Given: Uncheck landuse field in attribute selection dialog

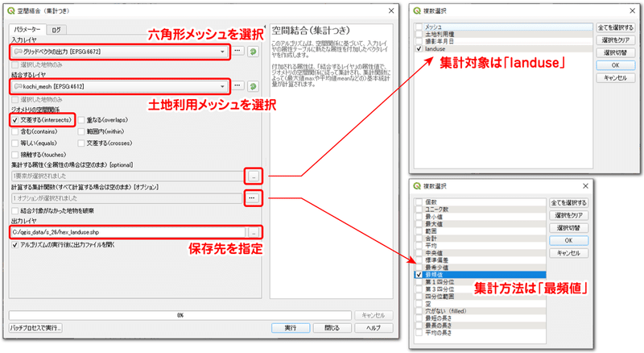Looking at the screenshot, I should click(419, 48).
